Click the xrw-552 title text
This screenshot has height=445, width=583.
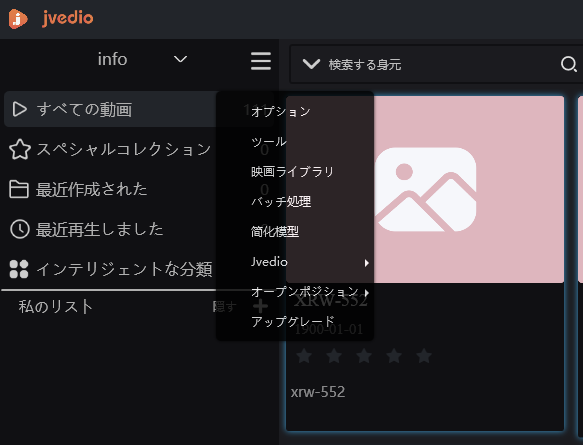coord(318,392)
